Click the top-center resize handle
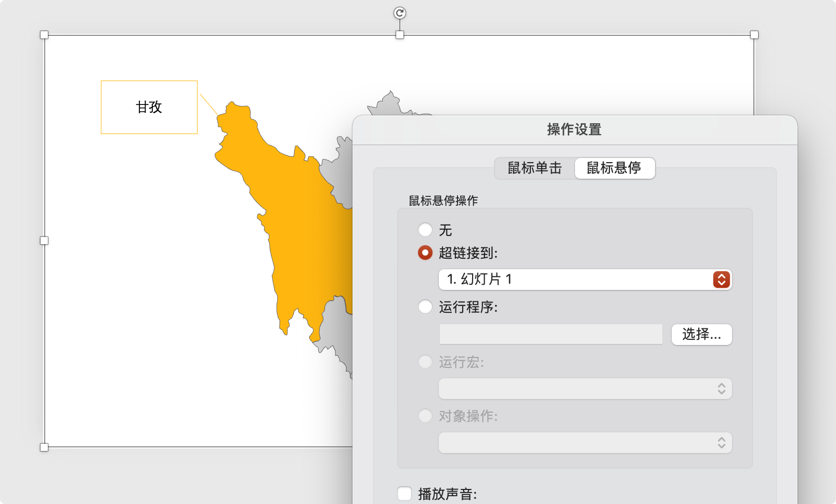 click(399, 35)
